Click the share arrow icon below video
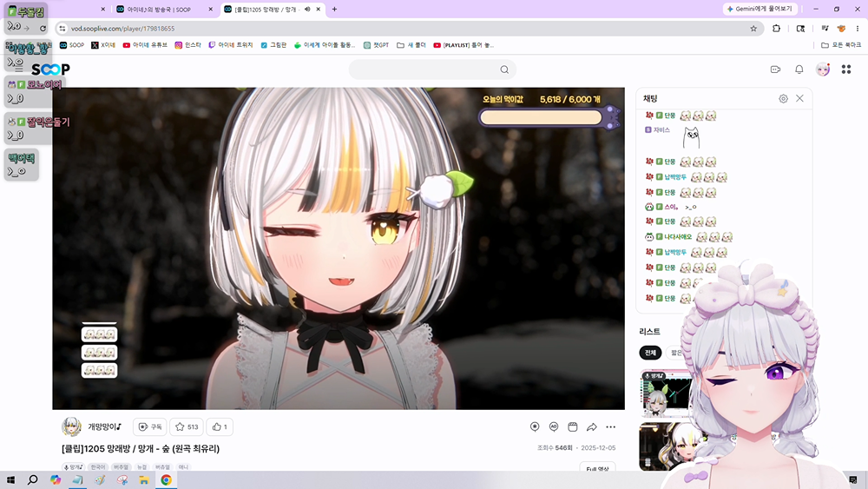 coord(592,427)
